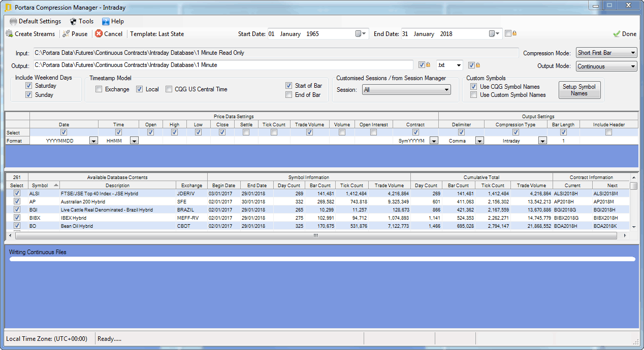This screenshot has width=644, height=350.
Task: Toggle the Local timestamp checkbox
Action: [140, 89]
